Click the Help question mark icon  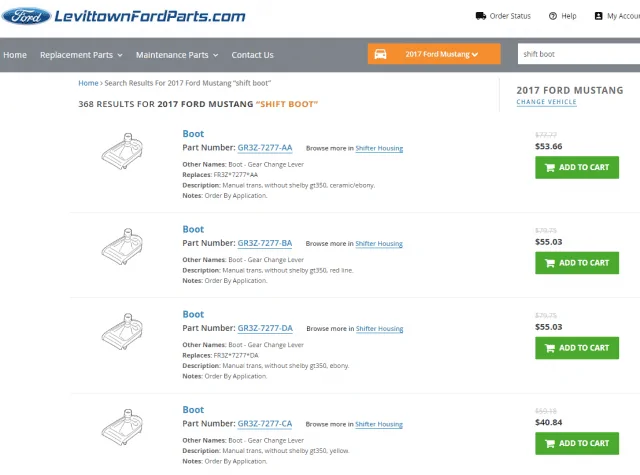(553, 16)
